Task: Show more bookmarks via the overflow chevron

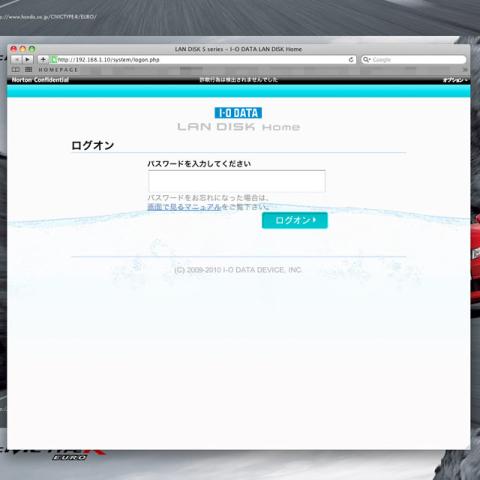Action: click(465, 70)
